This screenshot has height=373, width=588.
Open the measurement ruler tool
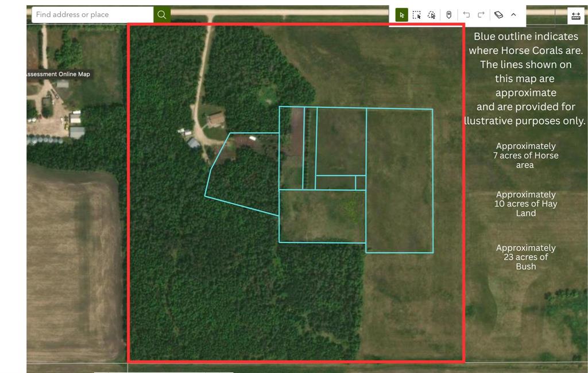pos(575,17)
